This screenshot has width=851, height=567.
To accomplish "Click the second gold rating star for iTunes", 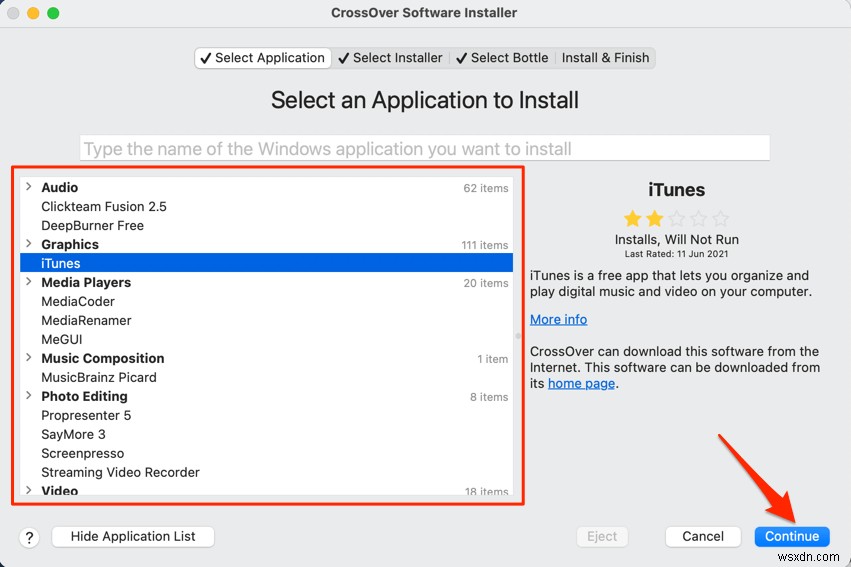I will 655,219.
